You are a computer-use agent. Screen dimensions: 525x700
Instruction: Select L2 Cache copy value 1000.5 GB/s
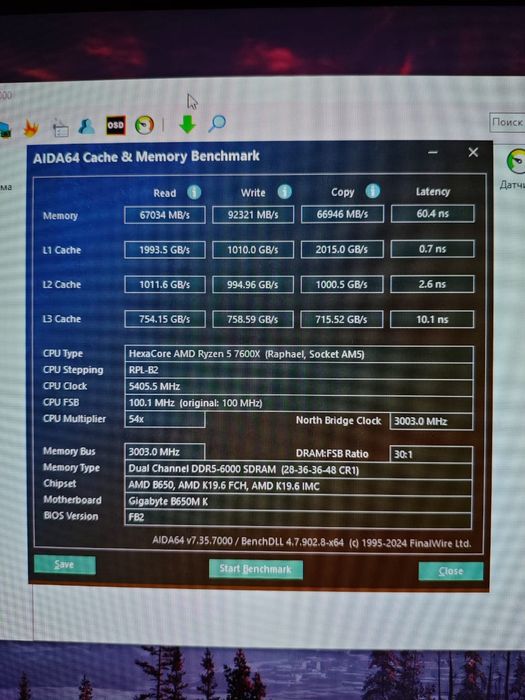(342, 284)
